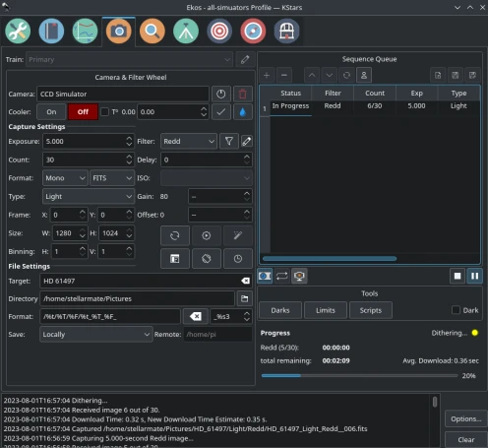Open the Observatory dome tab

tap(286, 32)
